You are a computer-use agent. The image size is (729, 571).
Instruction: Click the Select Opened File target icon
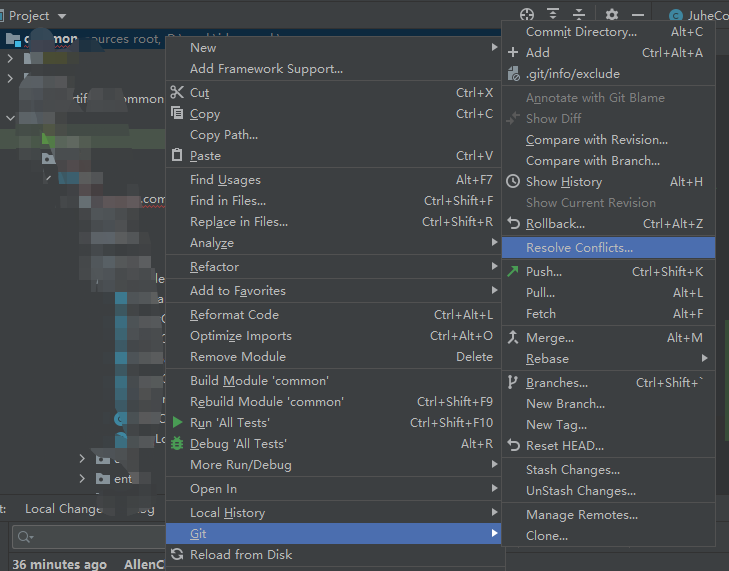point(527,15)
